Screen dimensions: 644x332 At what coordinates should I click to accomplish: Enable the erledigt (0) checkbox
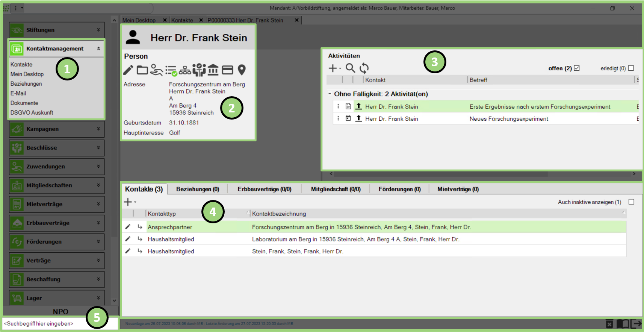point(631,68)
